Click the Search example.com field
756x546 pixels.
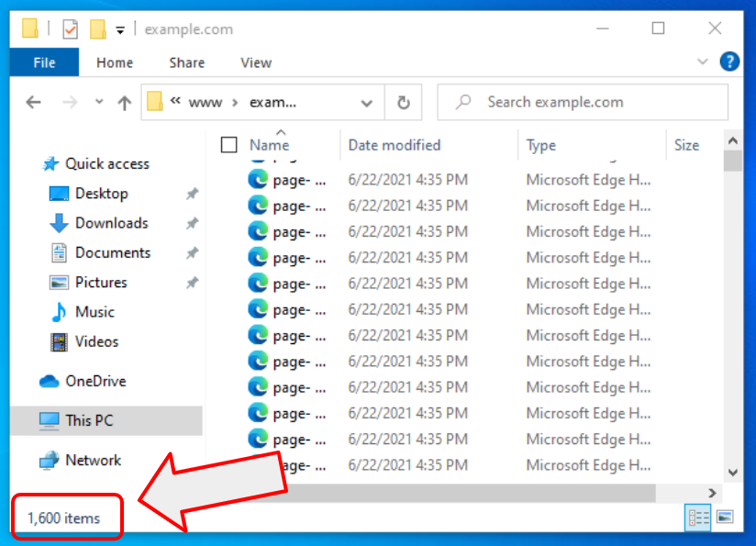[x=583, y=102]
